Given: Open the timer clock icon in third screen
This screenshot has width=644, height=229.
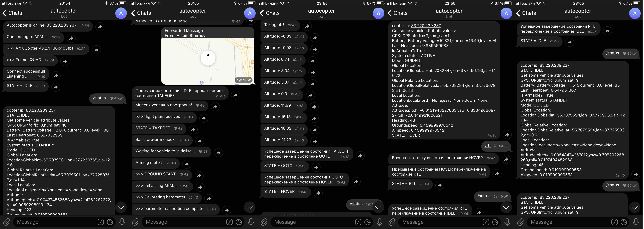Looking at the screenshot, I should point(368,222).
